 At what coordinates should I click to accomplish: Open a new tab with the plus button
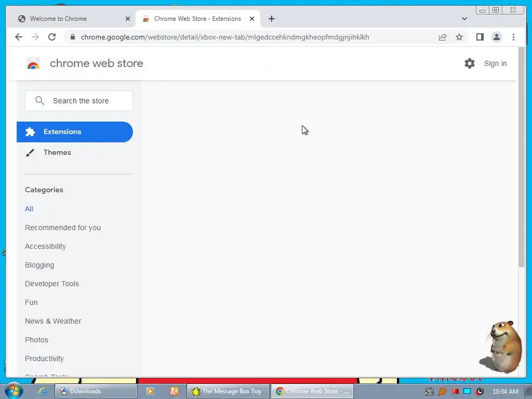(271, 19)
